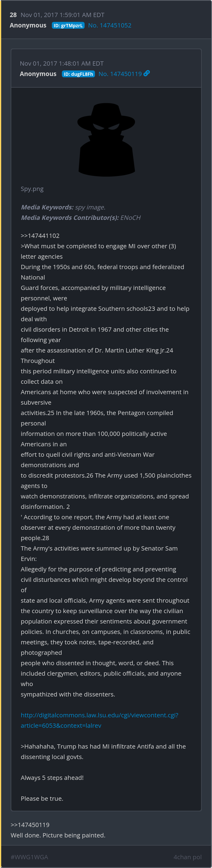Image resolution: width=212 pixels, height=868 pixels.
Task: Click the Anonymous name beside ID grTMpzrL
Action: 28,25
